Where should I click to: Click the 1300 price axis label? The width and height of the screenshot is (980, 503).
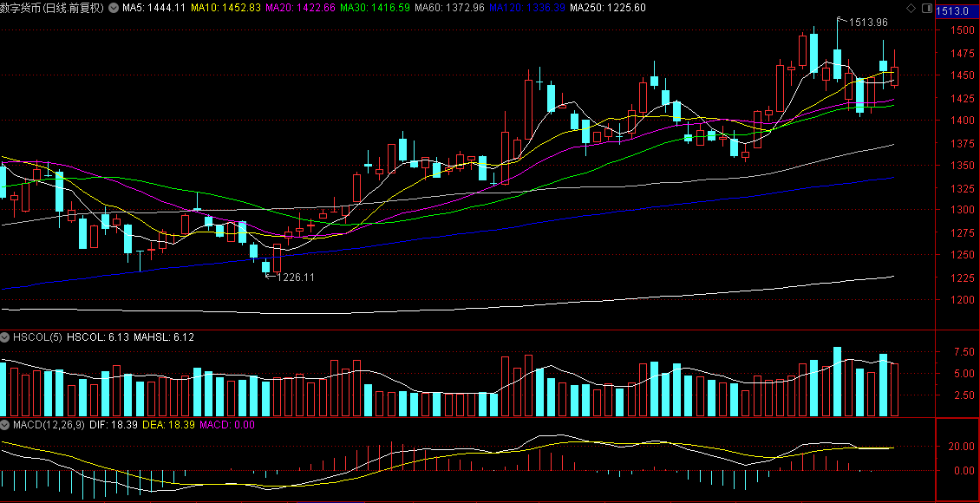coord(963,210)
